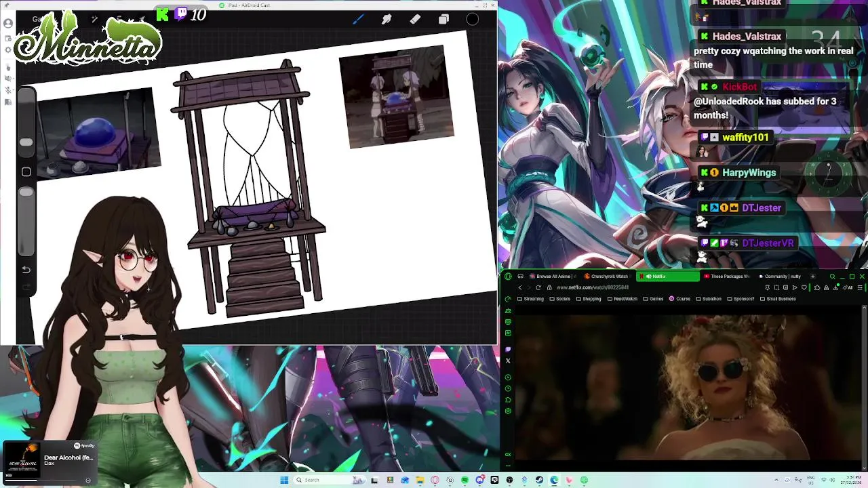Click the taskbar clock
Viewport: 868px width, 488px height.
tap(851, 480)
